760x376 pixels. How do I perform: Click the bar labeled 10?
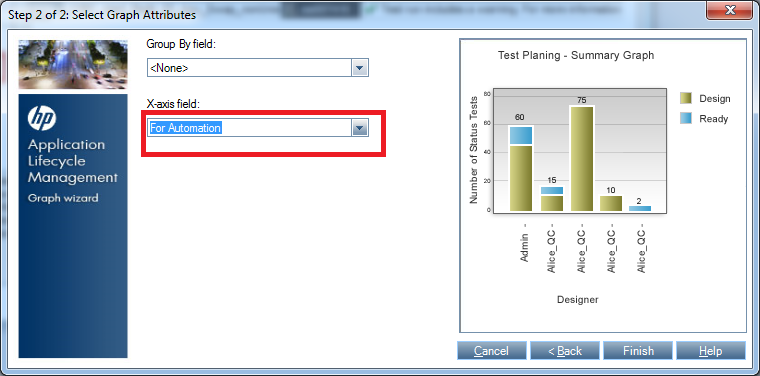pos(611,204)
